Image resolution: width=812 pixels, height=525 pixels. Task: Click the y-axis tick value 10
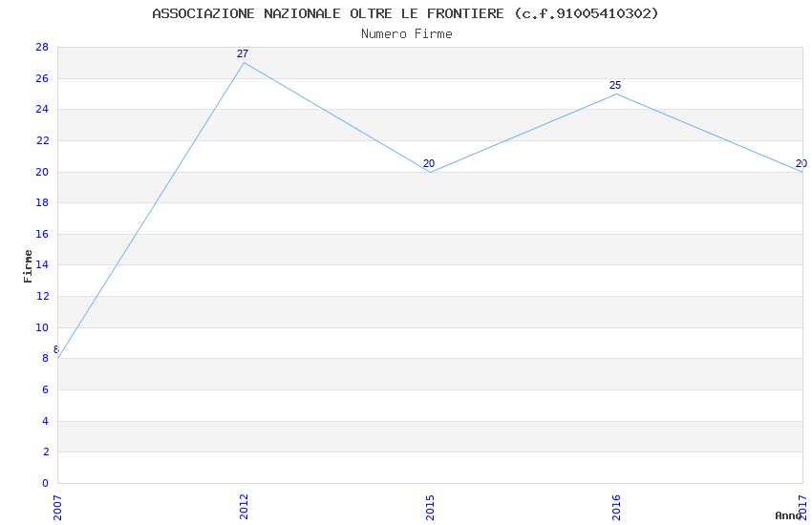(x=42, y=328)
